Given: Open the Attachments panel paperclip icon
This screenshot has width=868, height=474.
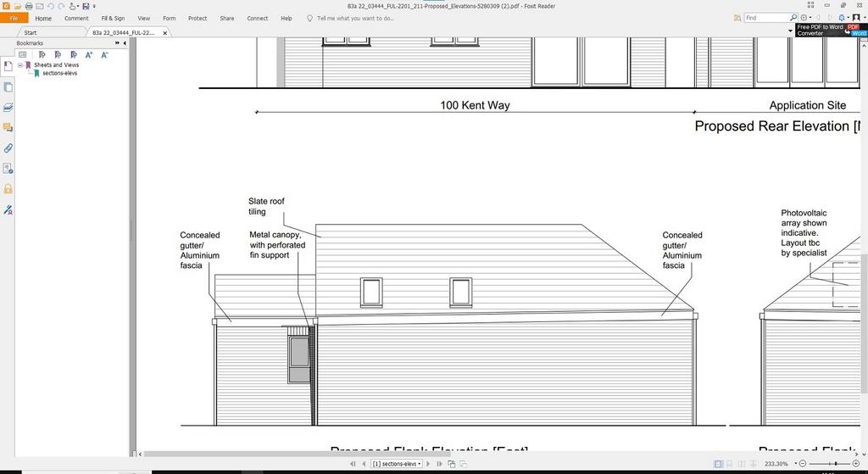Looking at the screenshot, I should point(8,148).
